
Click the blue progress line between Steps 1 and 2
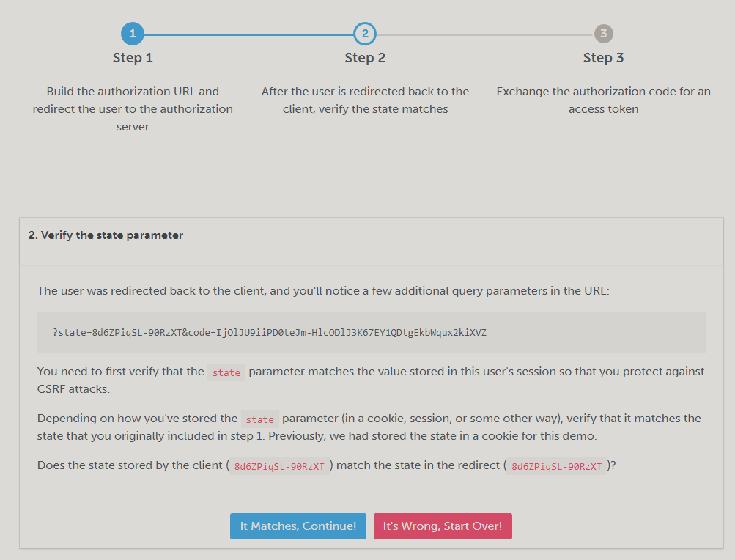click(249, 34)
